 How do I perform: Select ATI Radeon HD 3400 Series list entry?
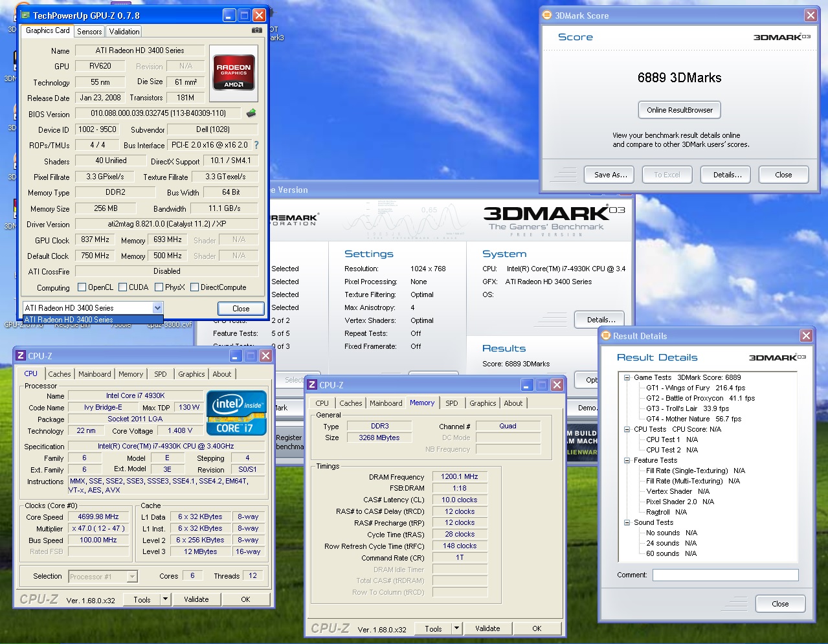click(x=93, y=320)
